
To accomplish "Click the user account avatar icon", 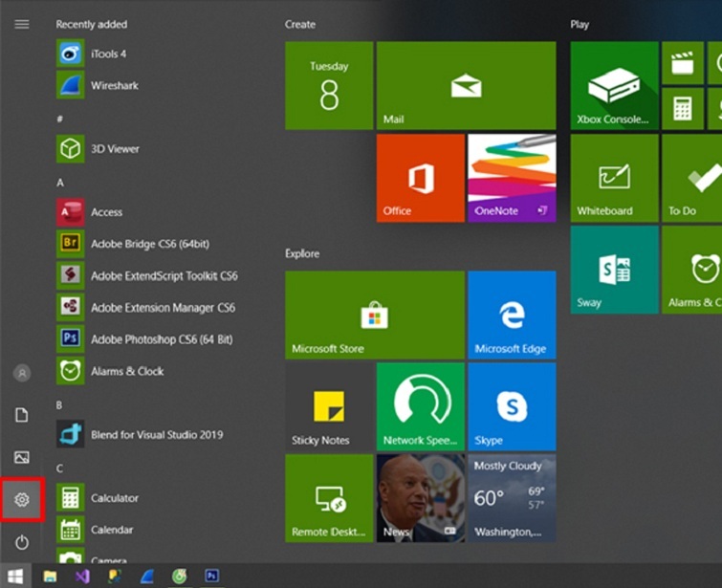I will tap(22, 373).
